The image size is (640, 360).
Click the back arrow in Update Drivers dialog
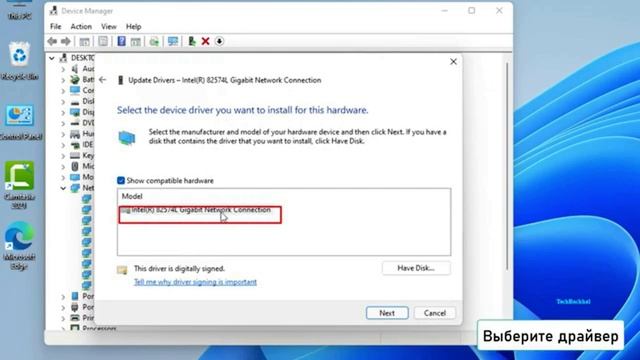point(102,80)
